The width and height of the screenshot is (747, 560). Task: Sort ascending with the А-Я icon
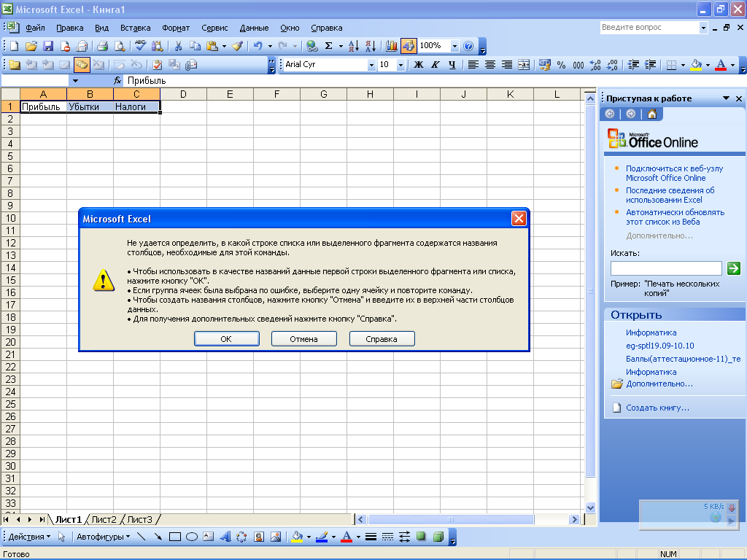click(354, 46)
